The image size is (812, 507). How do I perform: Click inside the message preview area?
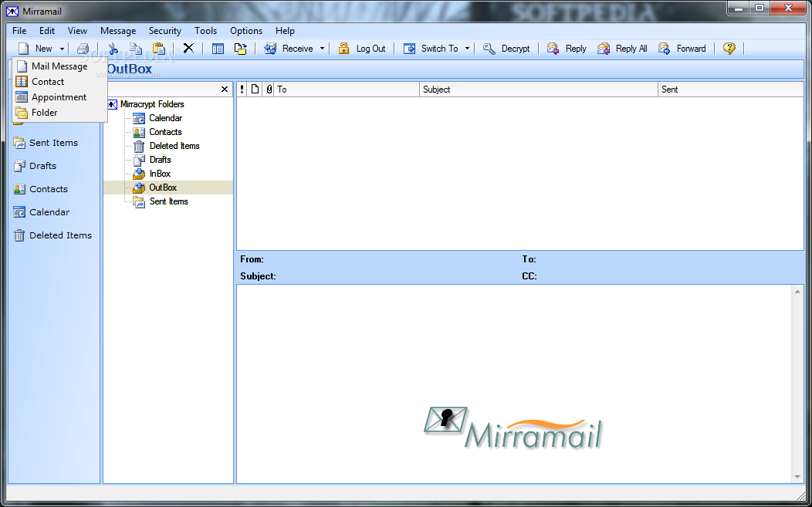514,384
